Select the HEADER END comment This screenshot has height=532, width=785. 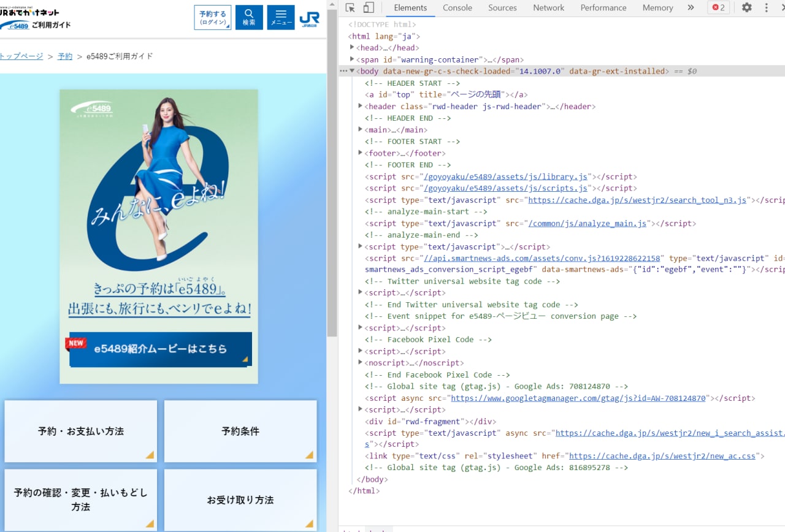(408, 118)
